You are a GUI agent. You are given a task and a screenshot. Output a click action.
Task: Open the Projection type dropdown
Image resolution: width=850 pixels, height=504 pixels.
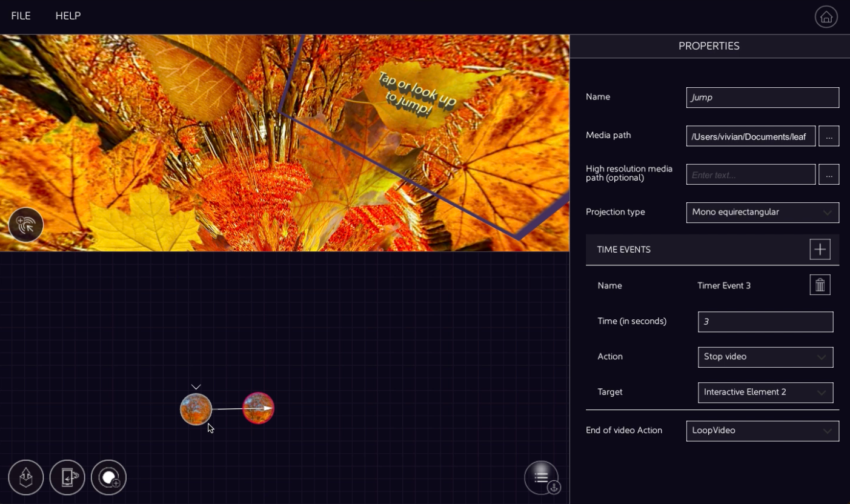[x=762, y=213]
